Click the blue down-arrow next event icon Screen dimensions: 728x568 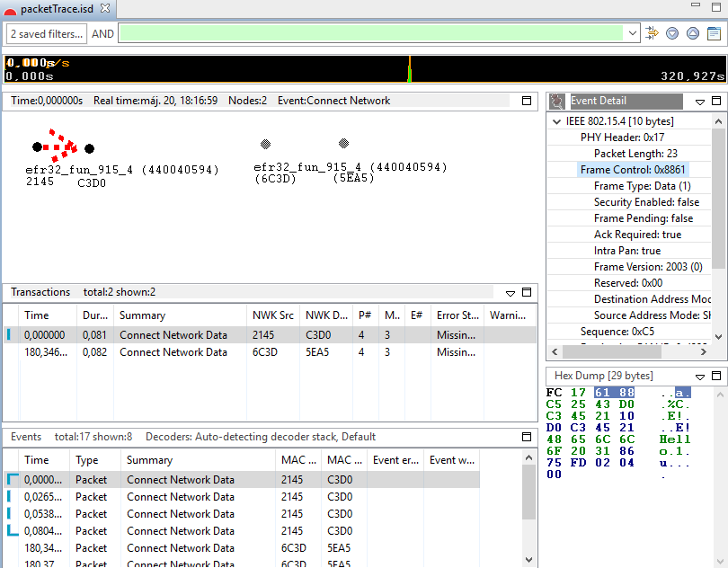[672, 33]
